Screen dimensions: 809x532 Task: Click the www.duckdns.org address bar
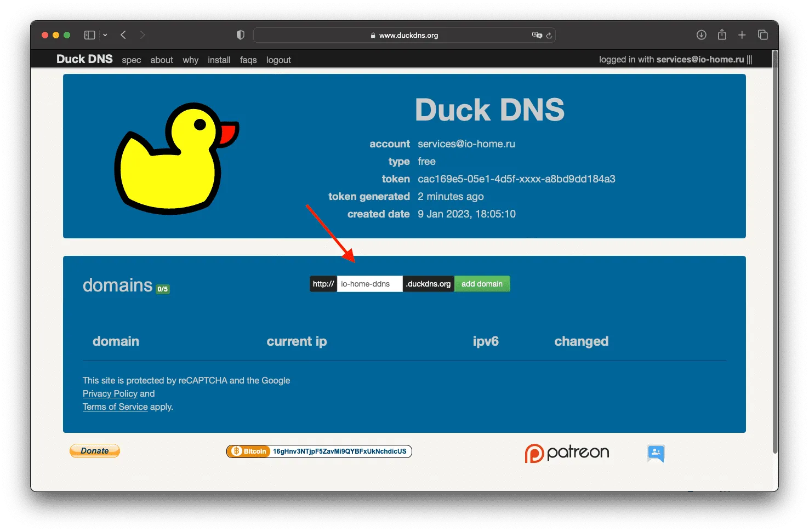tap(404, 35)
